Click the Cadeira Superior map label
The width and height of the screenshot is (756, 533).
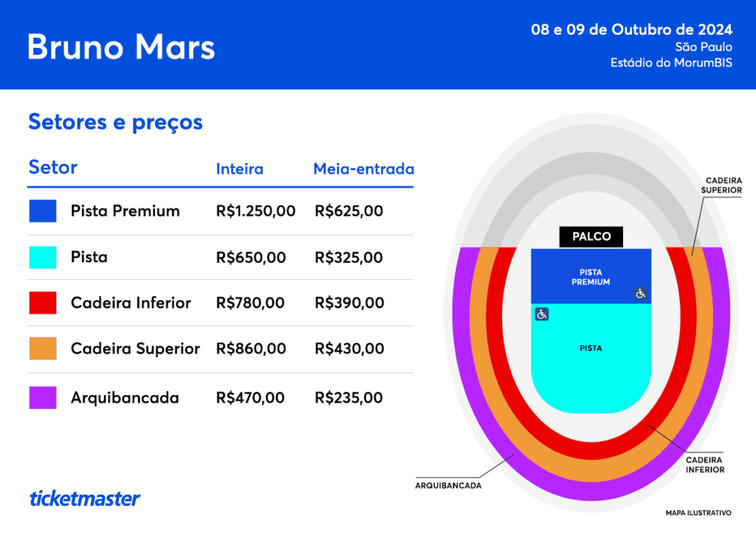(722, 185)
